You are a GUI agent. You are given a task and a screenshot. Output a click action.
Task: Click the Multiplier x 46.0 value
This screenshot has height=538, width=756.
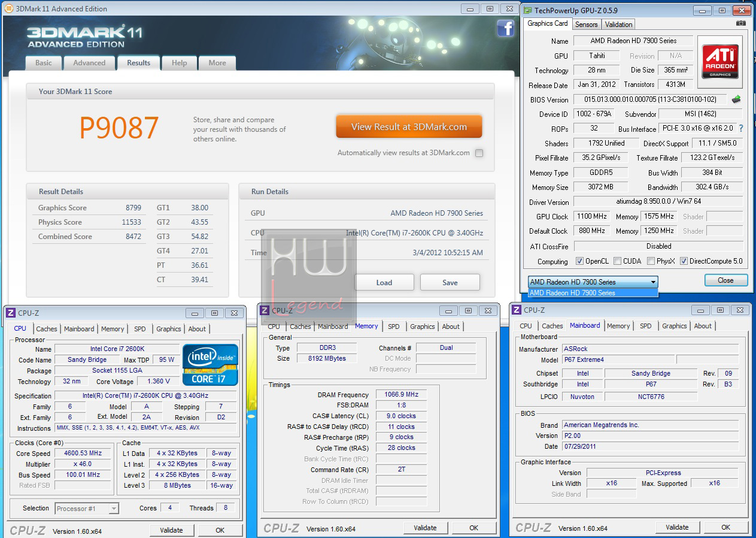click(x=83, y=464)
